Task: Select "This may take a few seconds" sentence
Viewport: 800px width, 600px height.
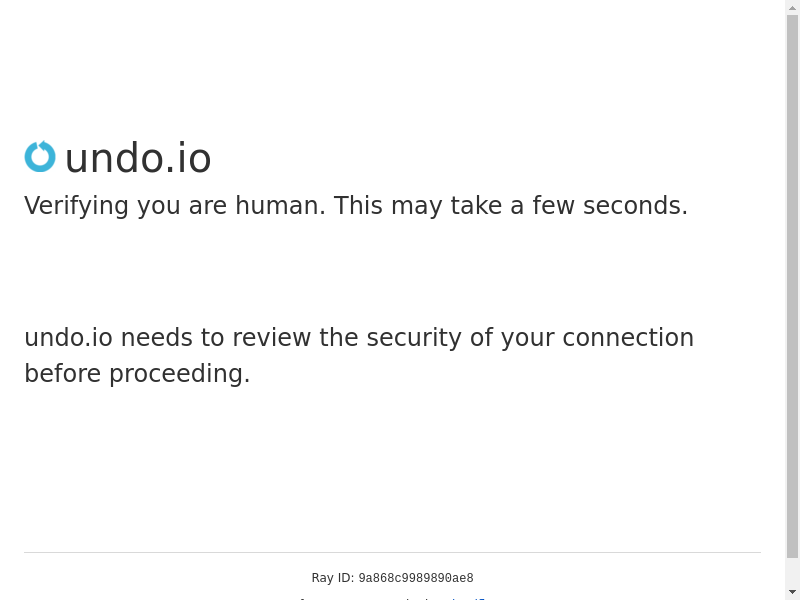Action: pos(510,206)
